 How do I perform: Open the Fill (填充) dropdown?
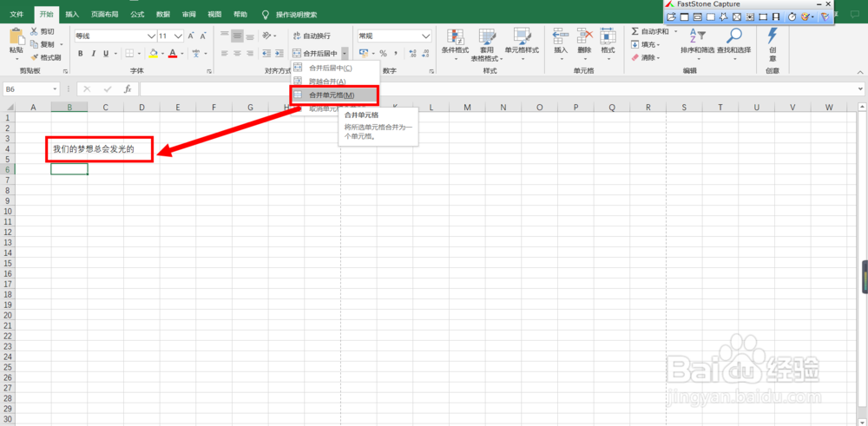(646, 45)
